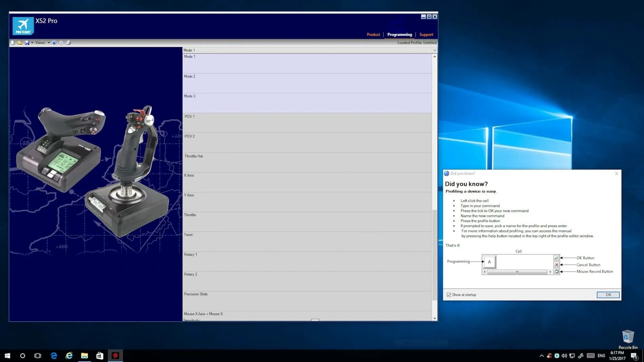The height and width of the screenshot is (362, 644).
Task: Select the Programming tab
Action: (x=400, y=35)
